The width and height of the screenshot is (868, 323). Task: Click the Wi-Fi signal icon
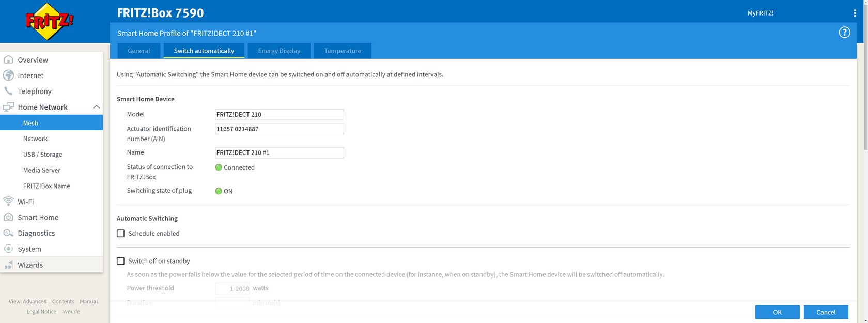pyautogui.click(x=8, y=202)
